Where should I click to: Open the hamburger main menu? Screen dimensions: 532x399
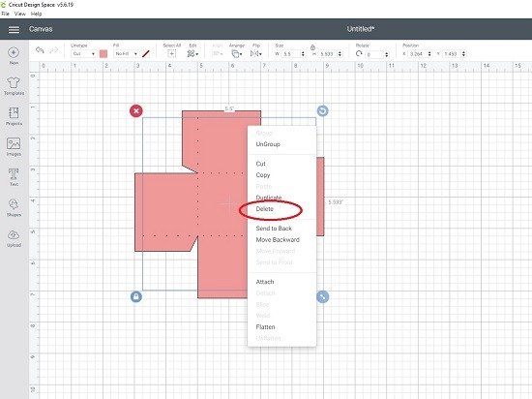[x=14, y=30]
